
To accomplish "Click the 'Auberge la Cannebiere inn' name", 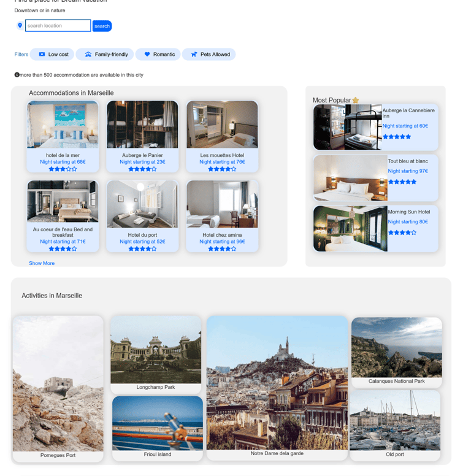I will (408, 113).
